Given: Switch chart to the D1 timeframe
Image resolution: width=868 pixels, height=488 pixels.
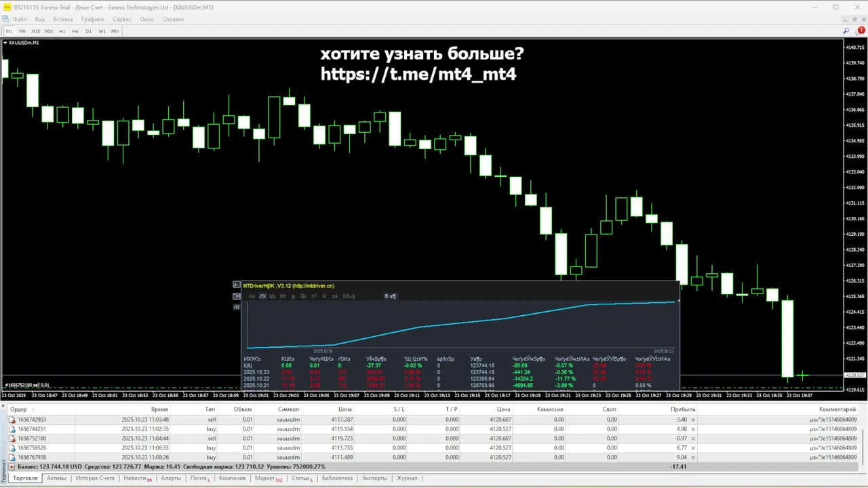Looking at the screenshot, I should [88, 31].
